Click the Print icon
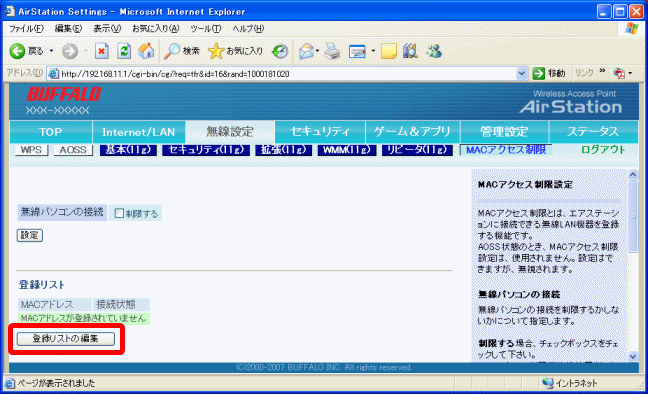The image size is (648, 394). [x=332, y=51]
